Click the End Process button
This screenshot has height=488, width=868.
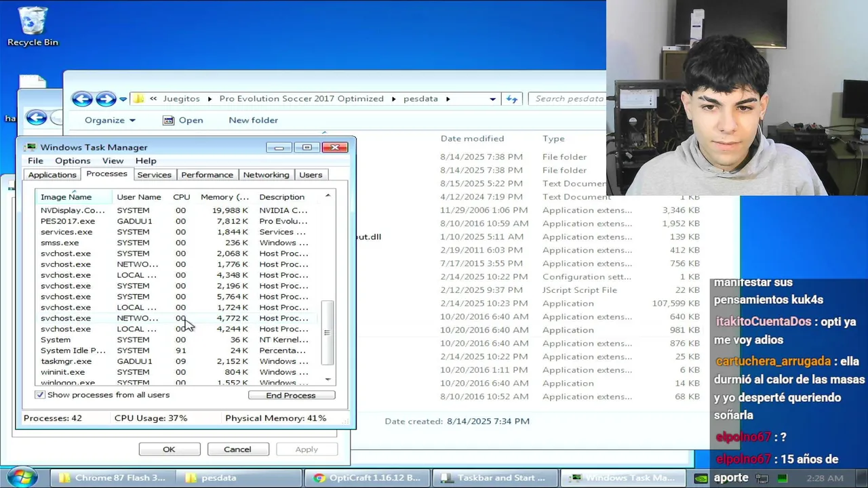coord(291,395)
